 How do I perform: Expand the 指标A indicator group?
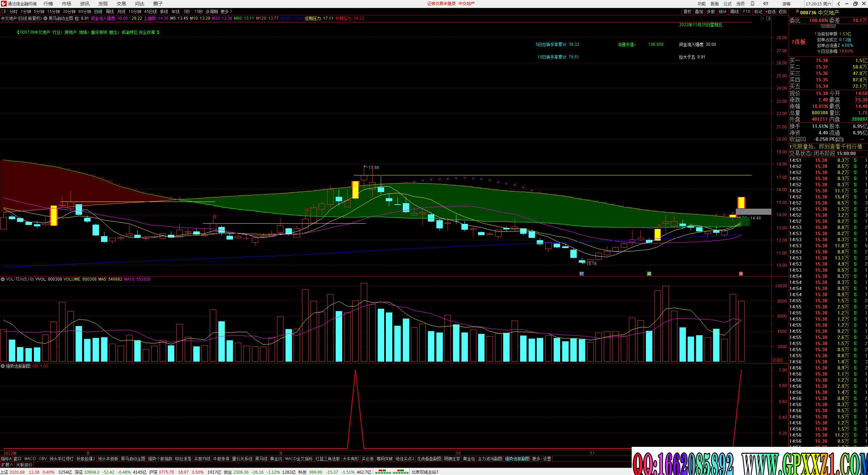click(x=6, y=459)
